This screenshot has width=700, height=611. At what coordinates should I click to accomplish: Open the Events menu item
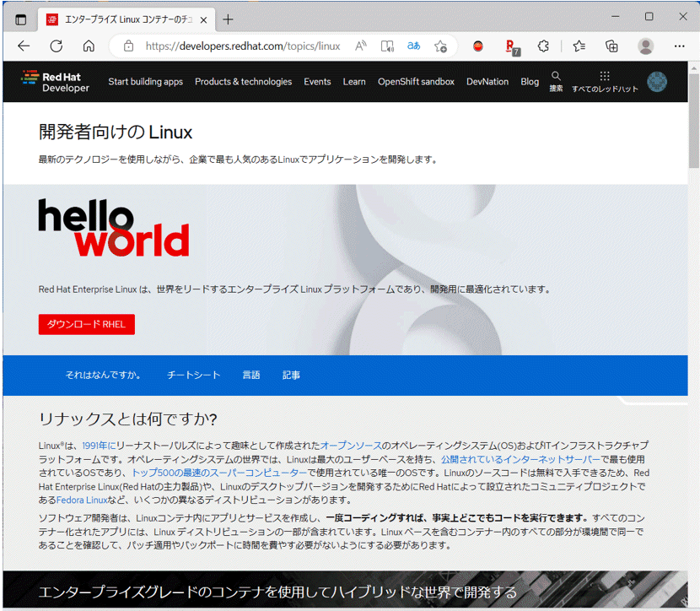click(317, 82)
